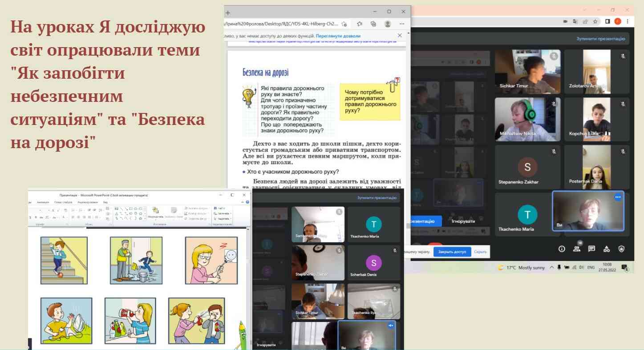Open the Edge collections icon
The width and height of the screenshot is (644, 350).
[373, 24]
